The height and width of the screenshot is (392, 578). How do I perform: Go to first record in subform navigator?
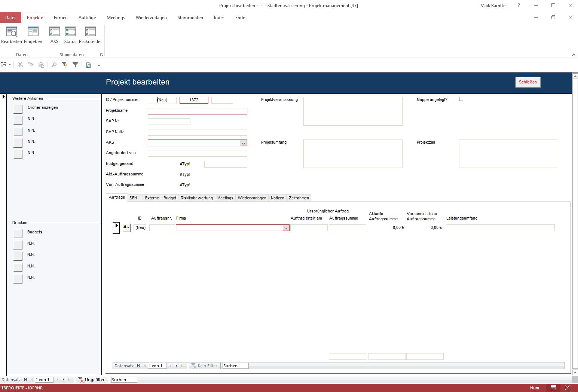(x=138, y=366)
